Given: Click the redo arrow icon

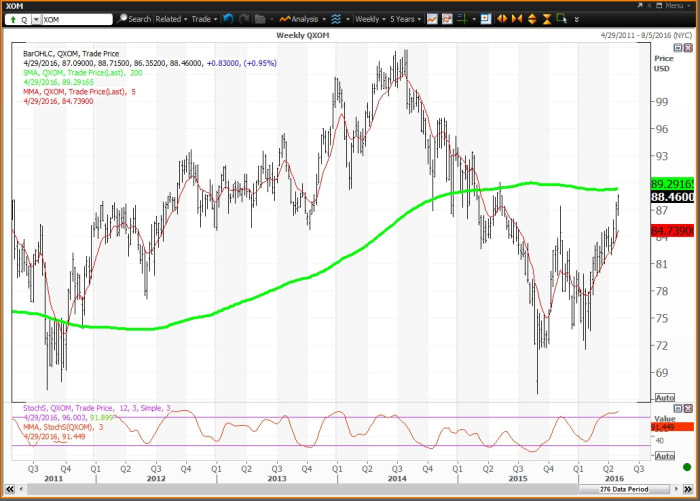Looking at the screenshot, I should pos(244,19).
